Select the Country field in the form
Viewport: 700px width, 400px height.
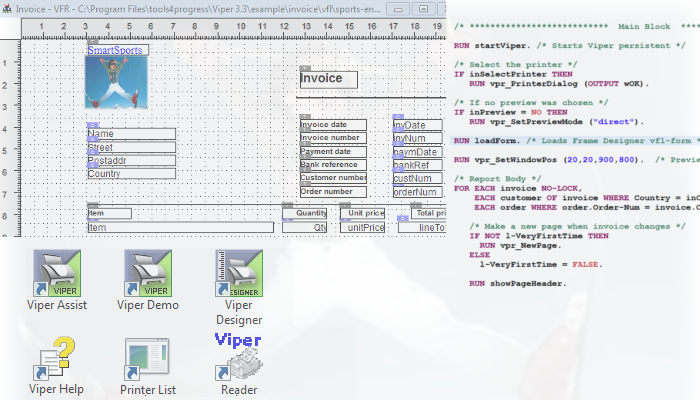(131, 173)
